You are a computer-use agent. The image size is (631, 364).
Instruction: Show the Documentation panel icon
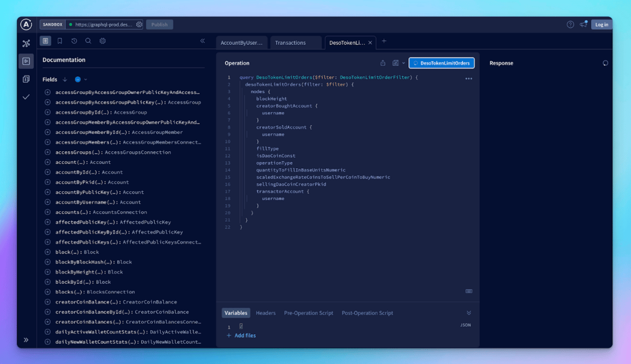(x=45, y=41)
